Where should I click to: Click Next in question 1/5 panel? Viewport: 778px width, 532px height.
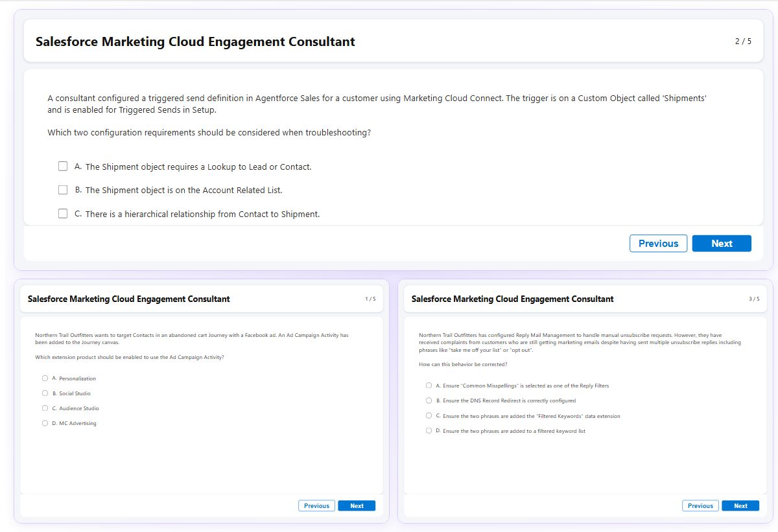[357, 506]
